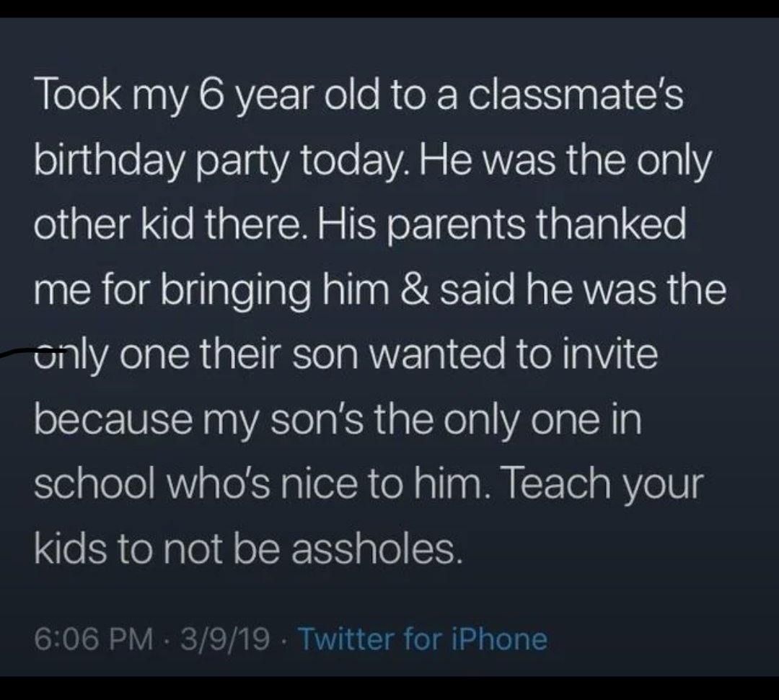Tap the word "classmate's" in the tweet
The width and height of the screenshot is (779, 700).
[576, 95]
